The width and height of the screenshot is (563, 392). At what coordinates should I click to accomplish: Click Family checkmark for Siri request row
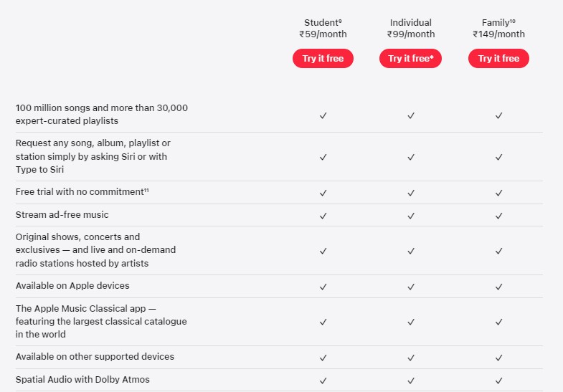tap(498, 157)
